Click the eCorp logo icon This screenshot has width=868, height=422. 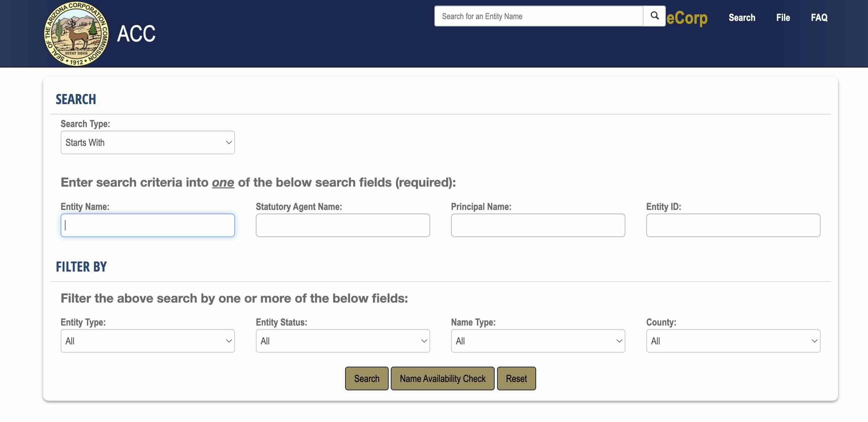point(686,17)
